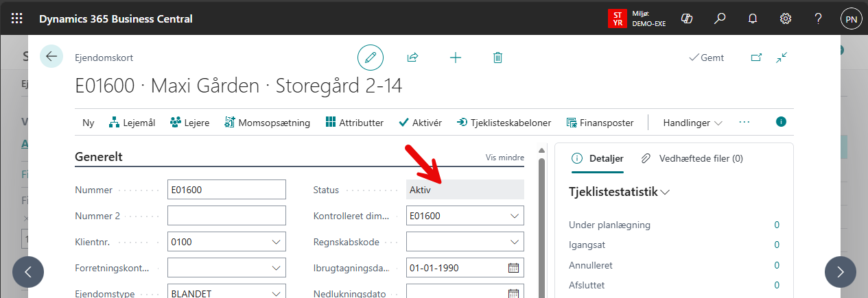Open the Lejemål action
The image size is (868, 298).
[132, 123]
